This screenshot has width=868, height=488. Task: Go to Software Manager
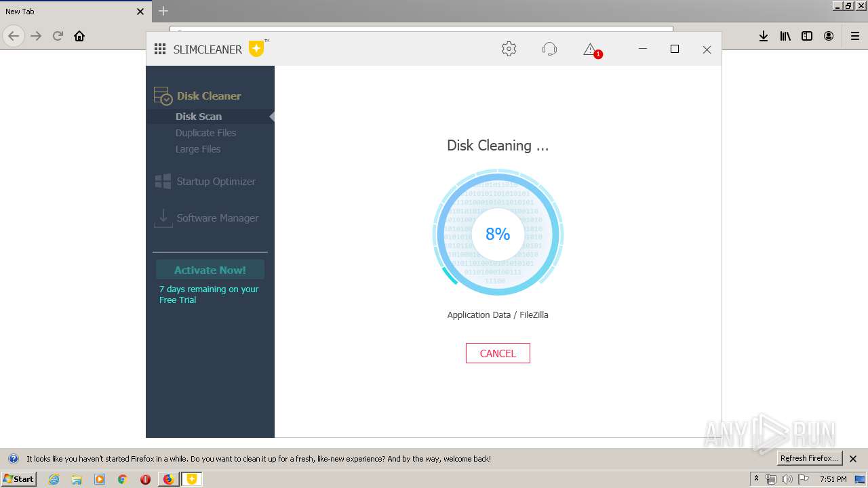217,218
